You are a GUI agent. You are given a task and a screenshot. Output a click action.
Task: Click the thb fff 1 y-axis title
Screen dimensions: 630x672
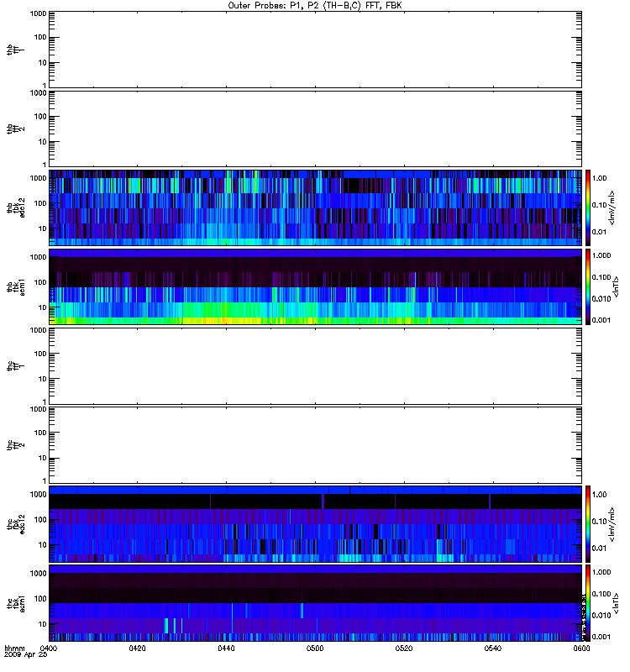[x=15, y=50]
